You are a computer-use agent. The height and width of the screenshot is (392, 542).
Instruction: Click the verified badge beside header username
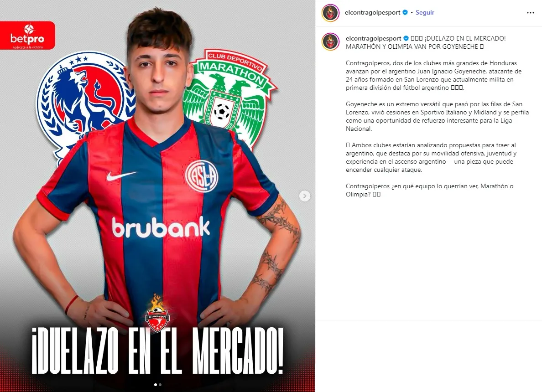405,12
